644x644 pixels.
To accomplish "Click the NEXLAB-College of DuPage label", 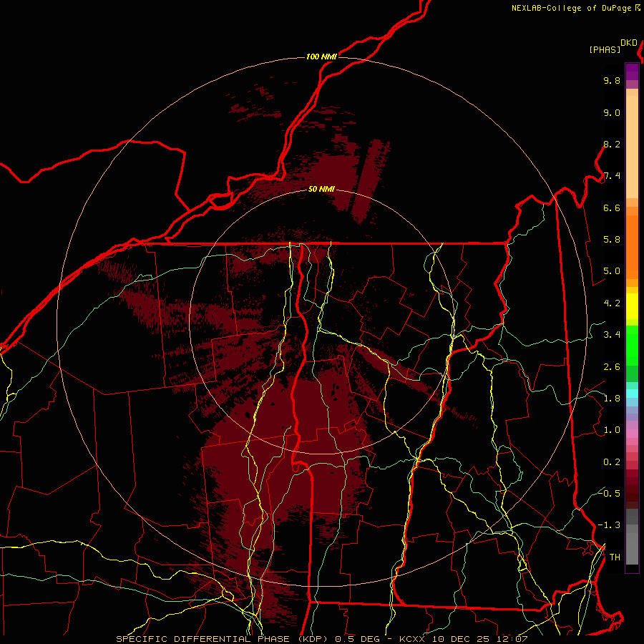I will [571, 8].
